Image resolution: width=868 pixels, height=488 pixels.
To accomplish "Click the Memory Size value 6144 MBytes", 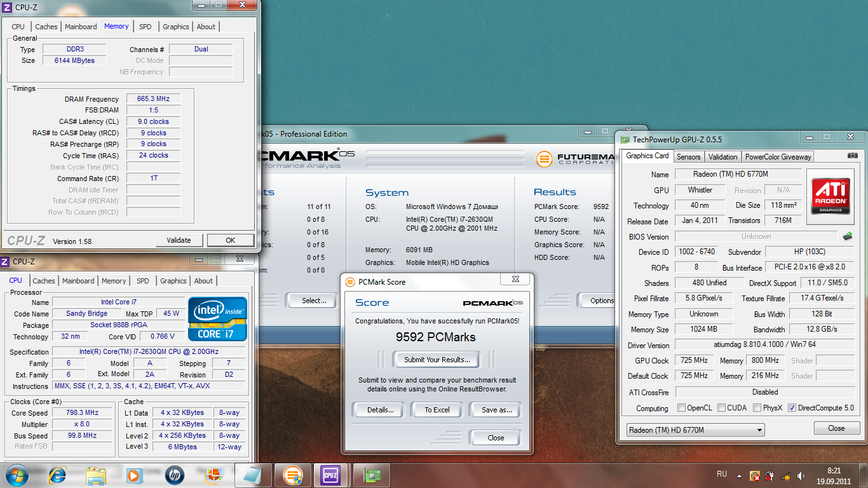I will pyautogui.click(x=74, y=60).
